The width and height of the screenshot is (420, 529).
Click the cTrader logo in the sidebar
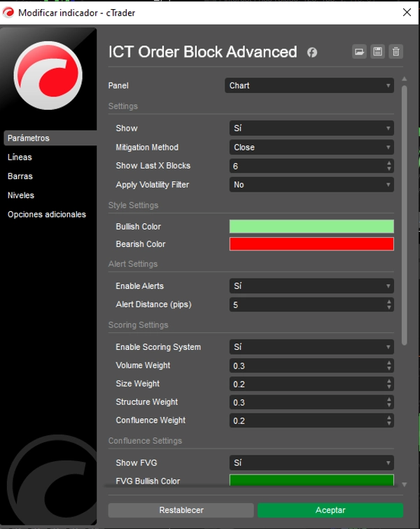[48, 75]
